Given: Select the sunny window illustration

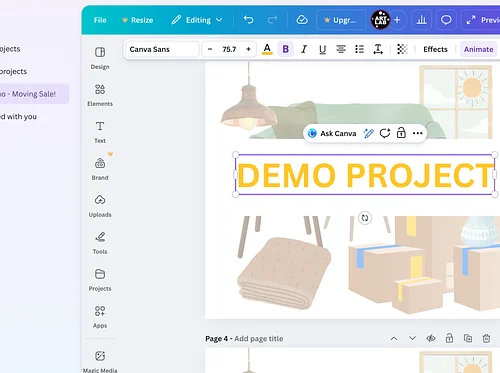Looking at the screenshot, I should point(456,102).
